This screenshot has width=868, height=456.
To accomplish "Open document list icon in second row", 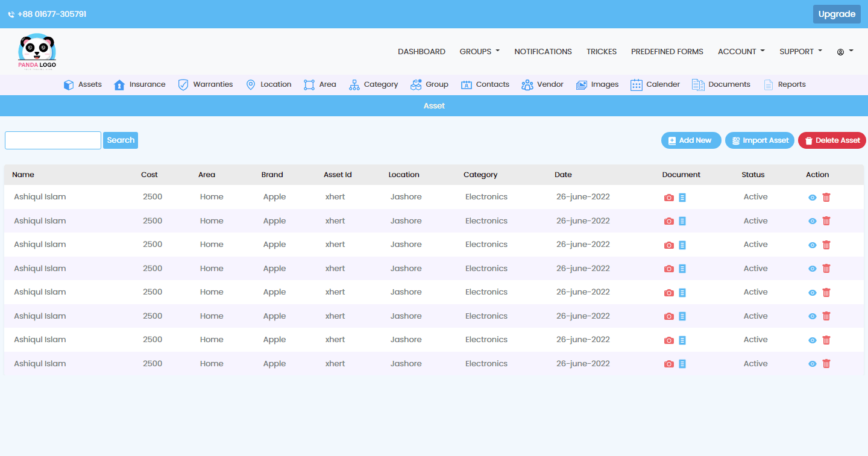I will [x=682, y=221].
